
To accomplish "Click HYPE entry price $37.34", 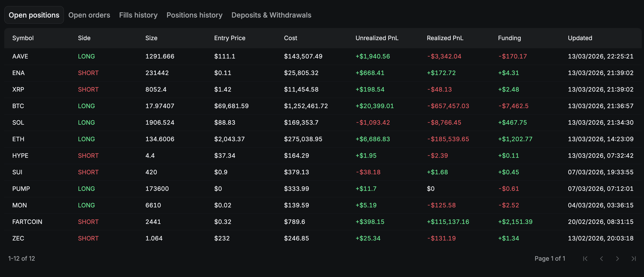I will coord(225,156).
